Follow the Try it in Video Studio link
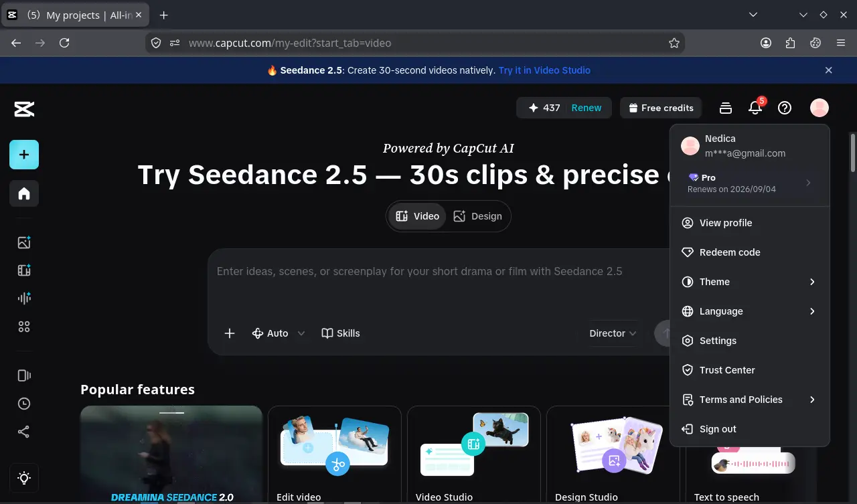Image resolution: width=857 pixels, height=504 pixels. 544,70
